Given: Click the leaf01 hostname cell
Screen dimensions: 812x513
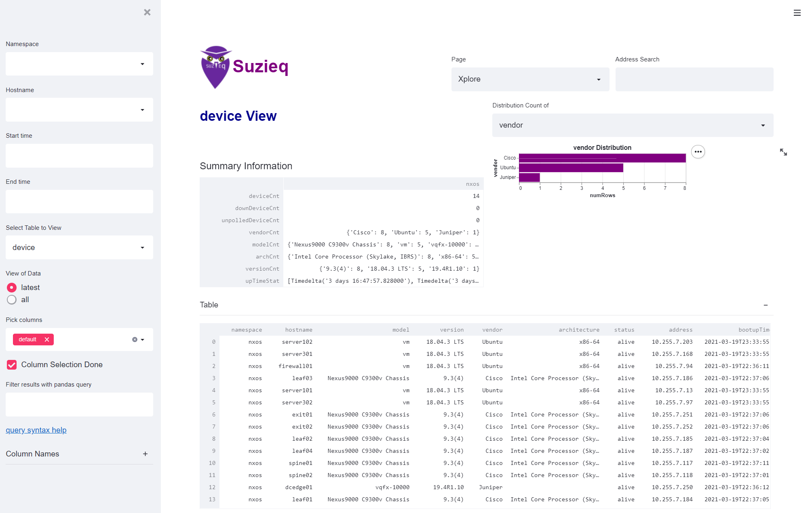Looking at the screenshot, I should (302, 500).
